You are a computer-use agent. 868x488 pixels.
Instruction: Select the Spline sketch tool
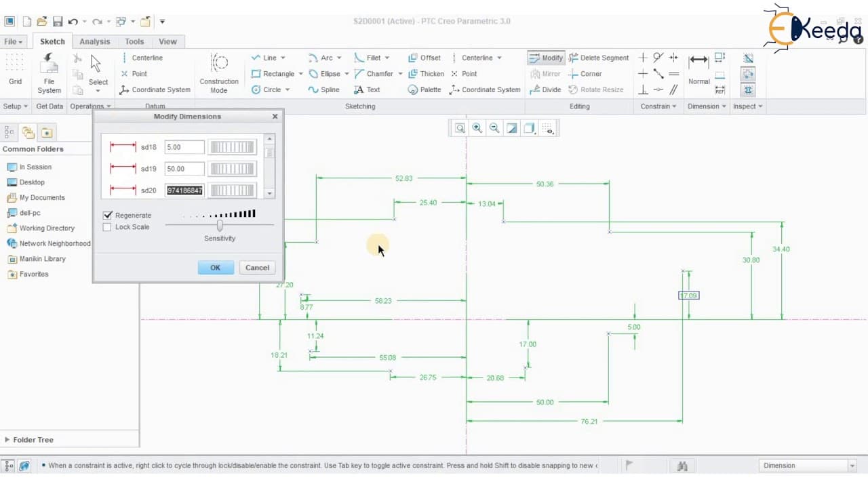click(x=323, y=89)
